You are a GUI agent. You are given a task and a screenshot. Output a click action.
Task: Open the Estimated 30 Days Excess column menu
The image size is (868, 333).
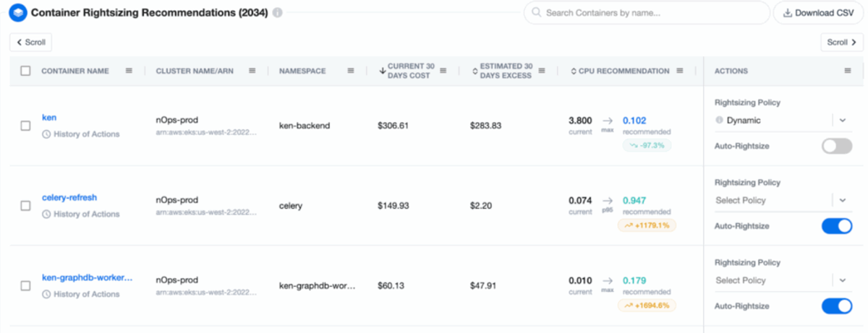tap(542, 71)
